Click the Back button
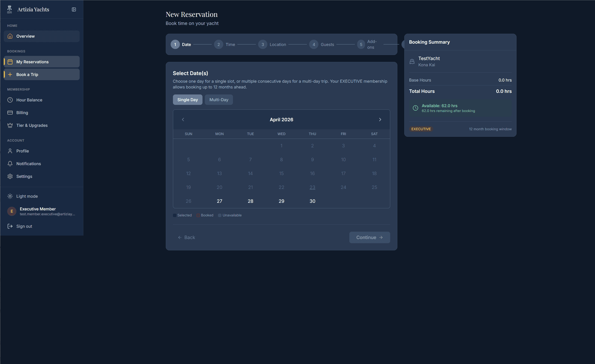The width and height of the screenshot is (595, 364). 186,237
